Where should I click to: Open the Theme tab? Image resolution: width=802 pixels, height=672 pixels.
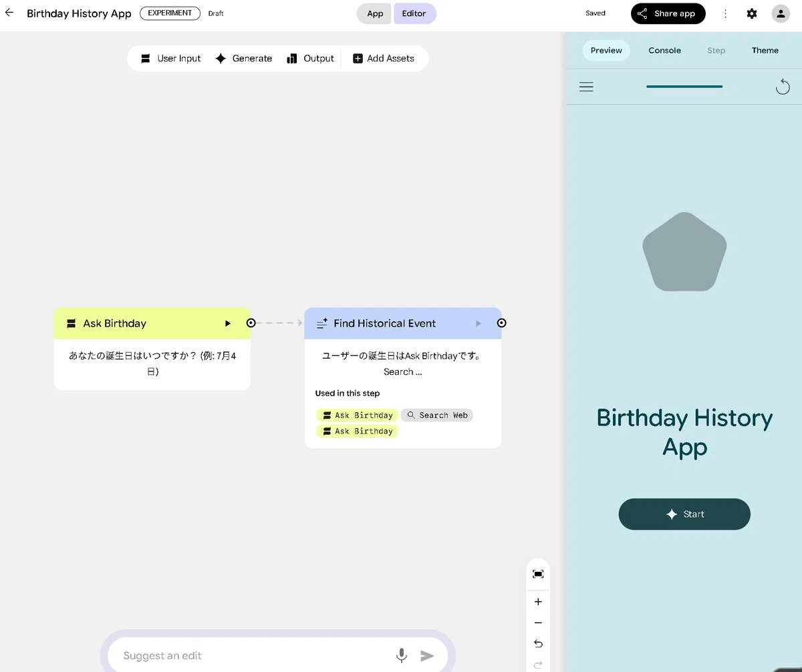click(765, 50)
